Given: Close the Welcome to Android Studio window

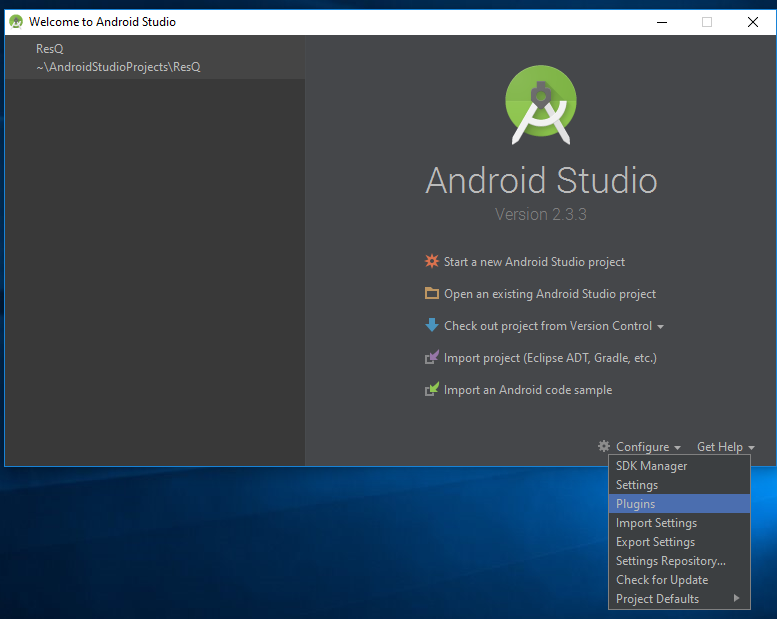Looking at the screenshot, I should pyautogui.click(x=753, y=22).
